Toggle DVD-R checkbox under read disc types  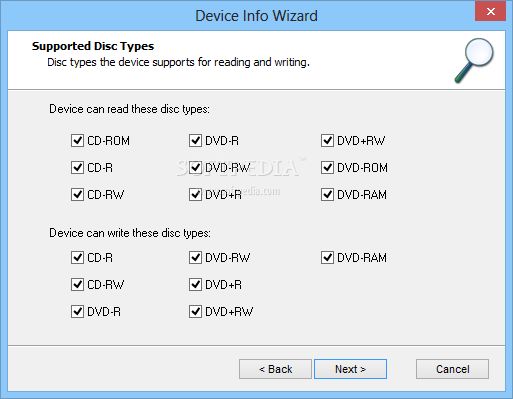[x=195, y=141]
